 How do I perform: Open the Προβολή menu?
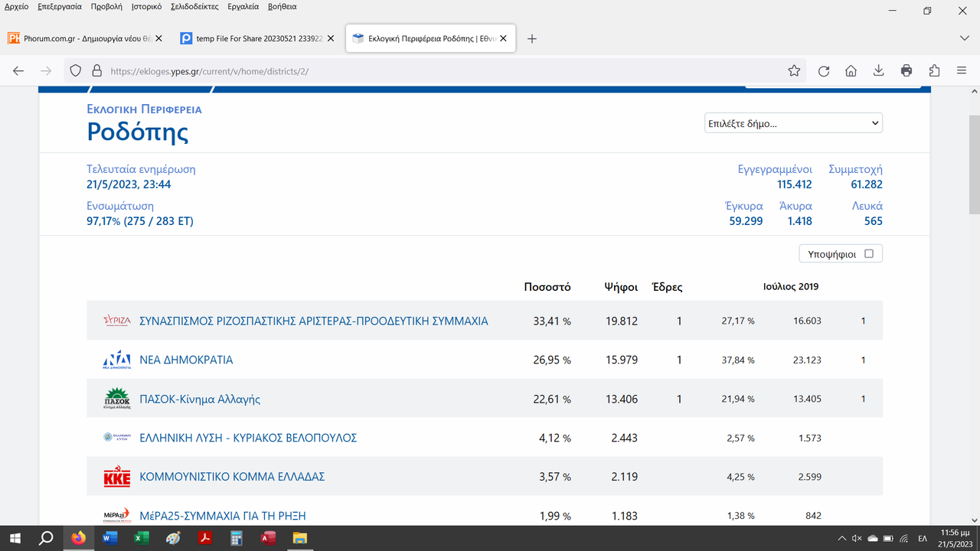[106, 7]
